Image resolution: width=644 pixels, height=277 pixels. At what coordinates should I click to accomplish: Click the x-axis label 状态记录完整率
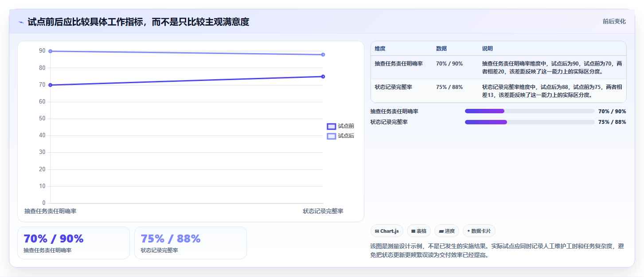pyautogui.click(x=323, y=212)
